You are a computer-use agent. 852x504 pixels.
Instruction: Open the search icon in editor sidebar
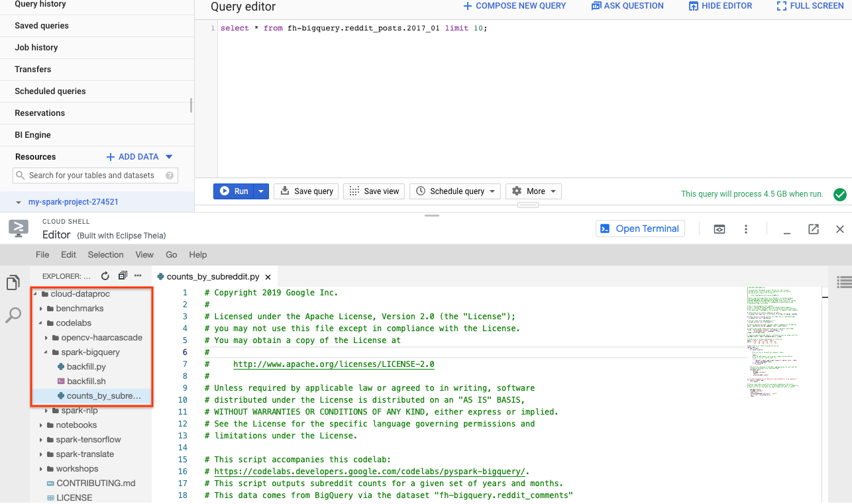pos(13,316)
